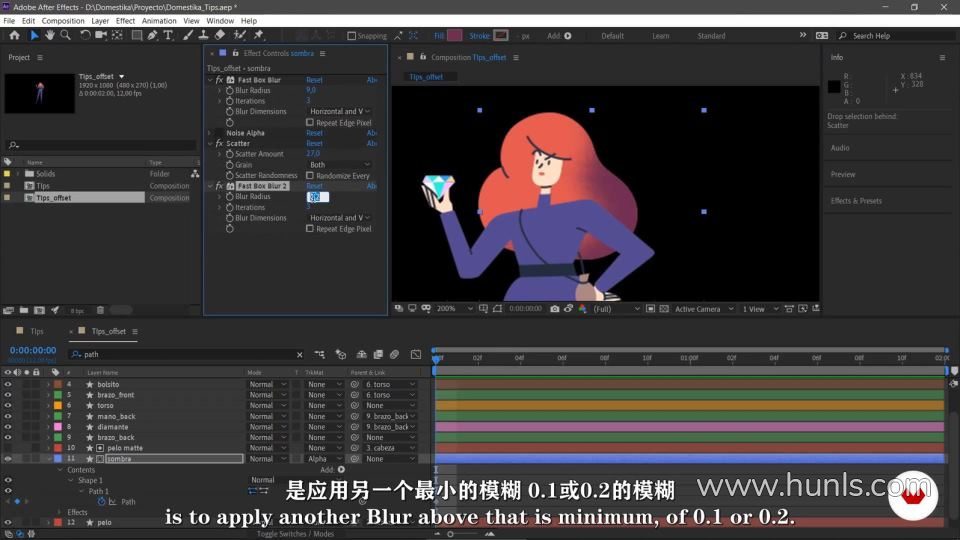Switch to the Tips timeline tab
Viewport: 960px width, 540px height.
[37, 331]
